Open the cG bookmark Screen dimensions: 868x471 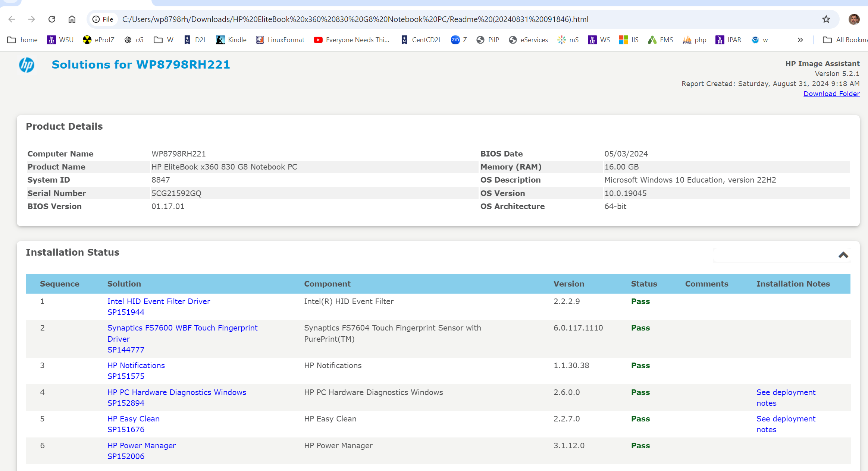click(134, 40)
